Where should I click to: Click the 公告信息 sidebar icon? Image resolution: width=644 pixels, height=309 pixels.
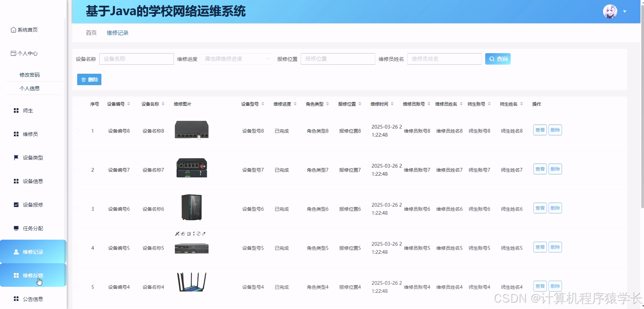point(16,299)
